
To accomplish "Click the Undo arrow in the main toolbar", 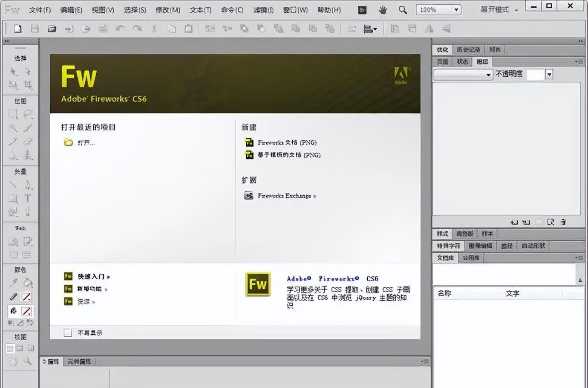I will tap(120, 29).
